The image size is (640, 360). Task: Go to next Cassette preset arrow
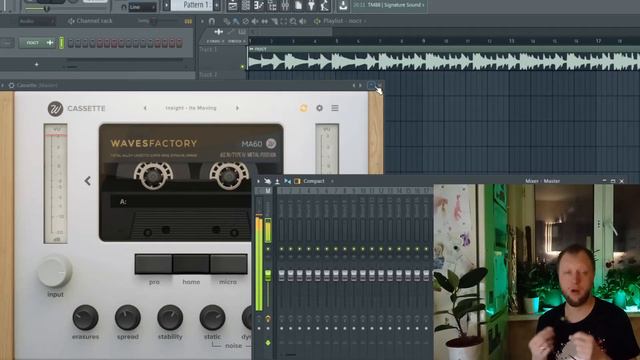[237, 108]
